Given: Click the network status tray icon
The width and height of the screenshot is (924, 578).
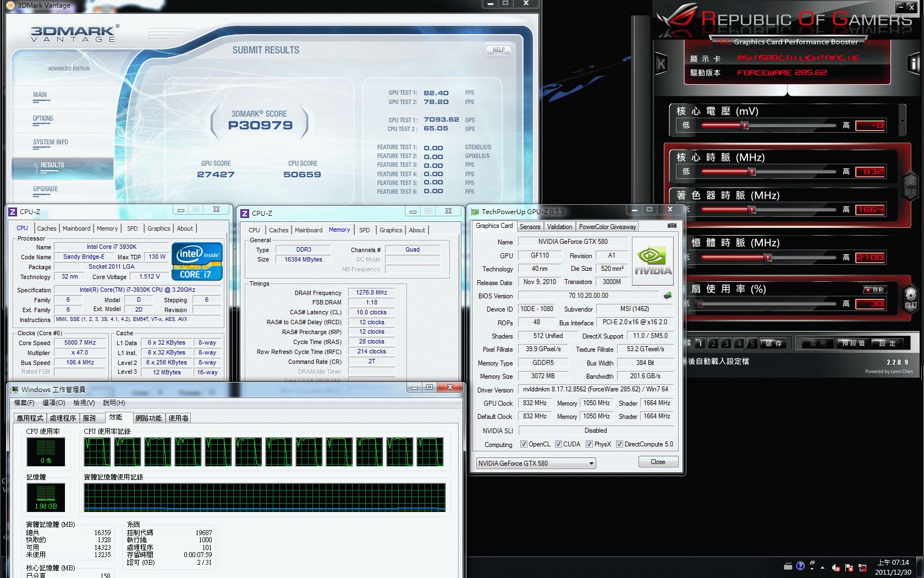Looking at the screenshot, I should (x=862, y=568).
